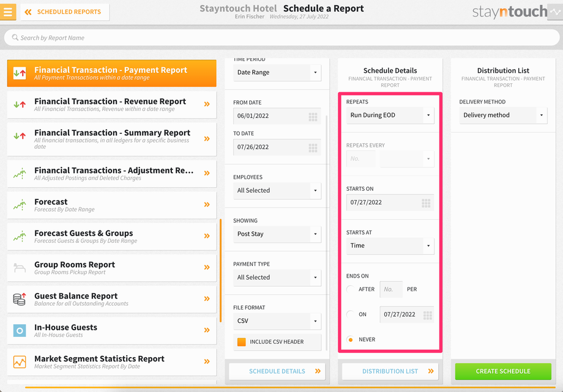The width and height of the screenshot is (563, 392).
Task: Open Market Segment Statistics Report
Action: pyautogui.click(x=111, y=362)
